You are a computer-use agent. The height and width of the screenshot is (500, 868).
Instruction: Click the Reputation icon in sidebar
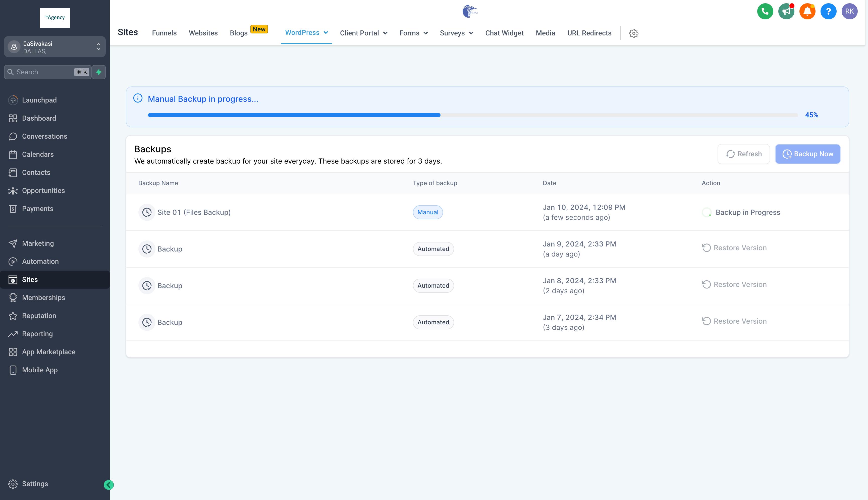point(13,316)
